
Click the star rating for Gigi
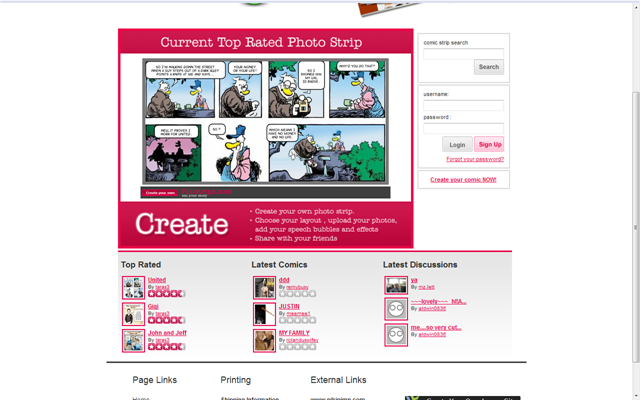tap(166, 320)
